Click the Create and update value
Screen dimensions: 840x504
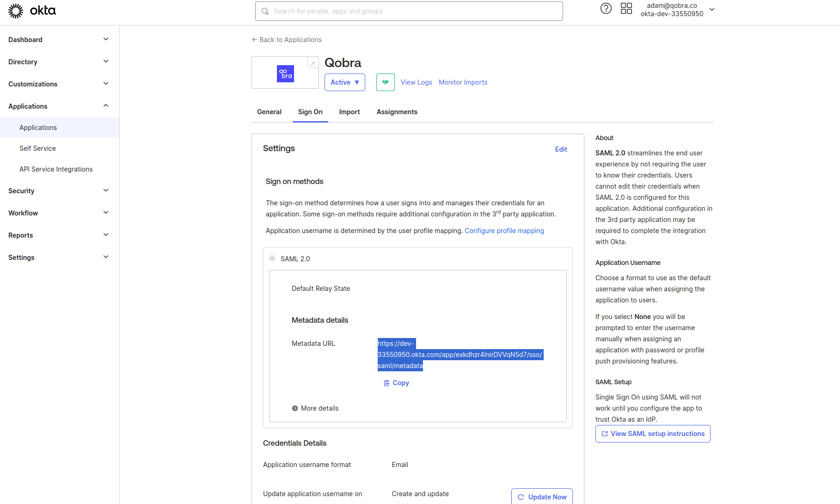(420, 494)
